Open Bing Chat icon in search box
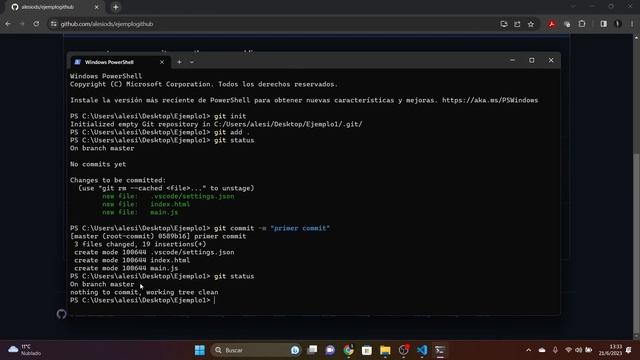 tap(295, 350)
